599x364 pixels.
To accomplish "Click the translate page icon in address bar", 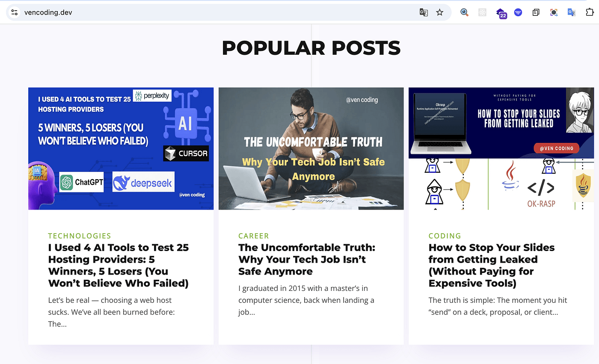I will click(424, 12).
